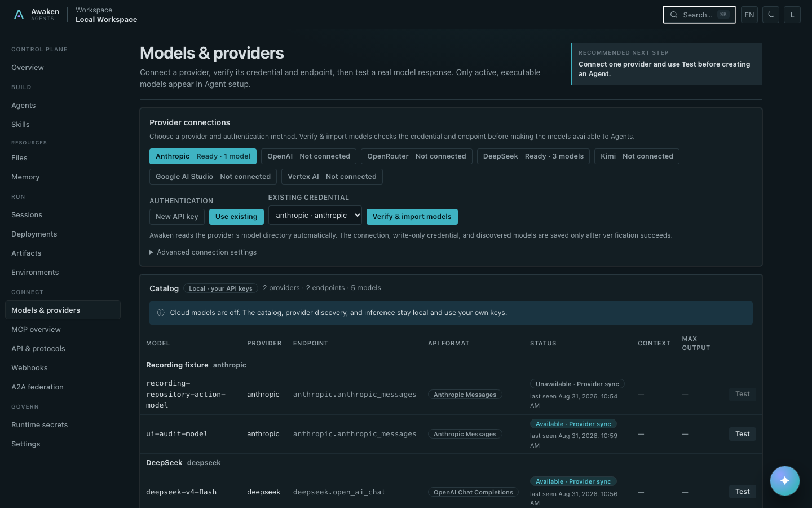Image resolution: width=812 pixels, height=508 pixels.
Task: Select Models & providers in sidebar
Action: [63, 310]
